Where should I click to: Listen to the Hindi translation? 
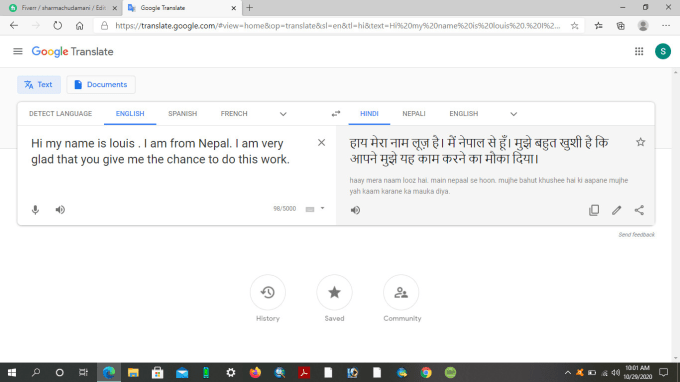[x=355, y=210]
